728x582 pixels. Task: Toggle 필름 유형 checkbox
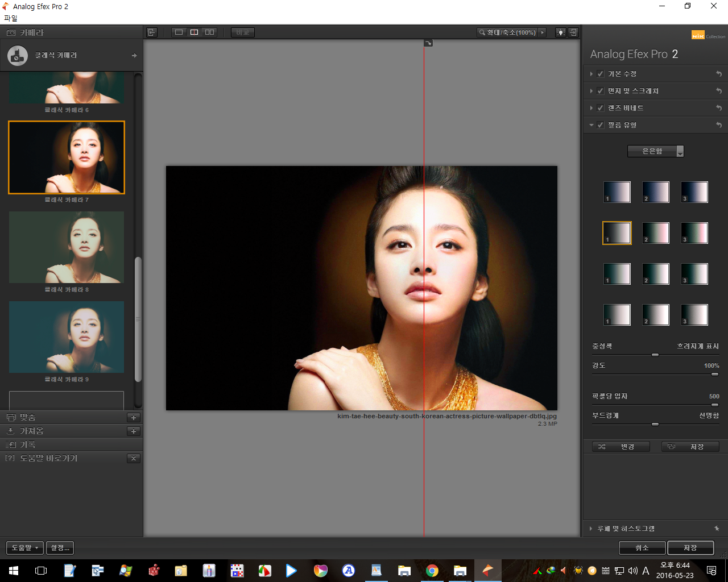tap(600, 125)
